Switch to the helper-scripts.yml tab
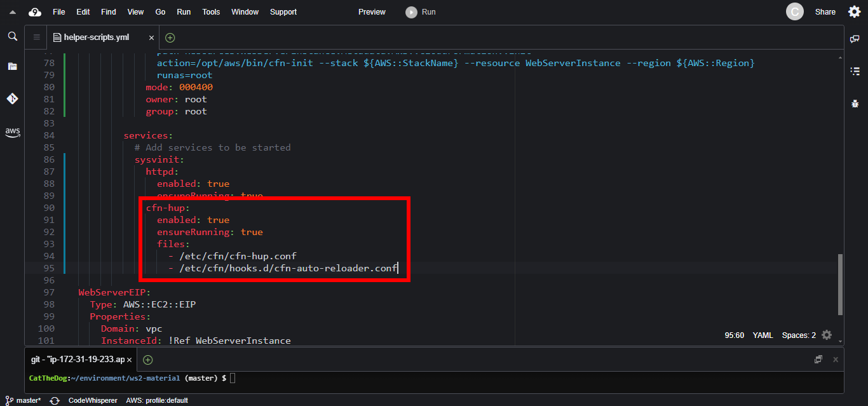This screenshot has height=406, width=868. [96, 37]
